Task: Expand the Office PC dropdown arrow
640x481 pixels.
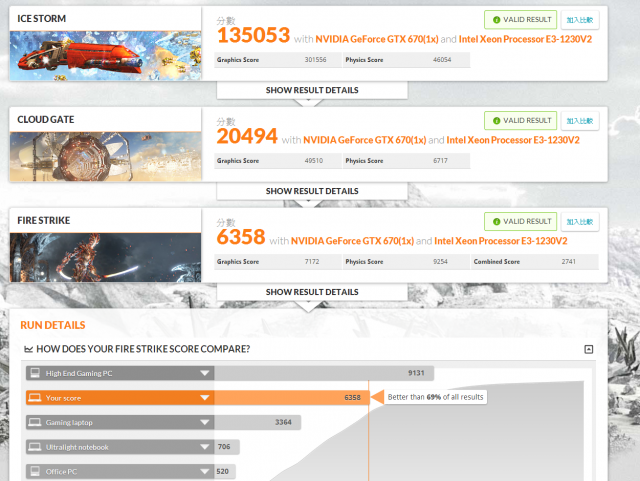Action: (x=204, y=472)
